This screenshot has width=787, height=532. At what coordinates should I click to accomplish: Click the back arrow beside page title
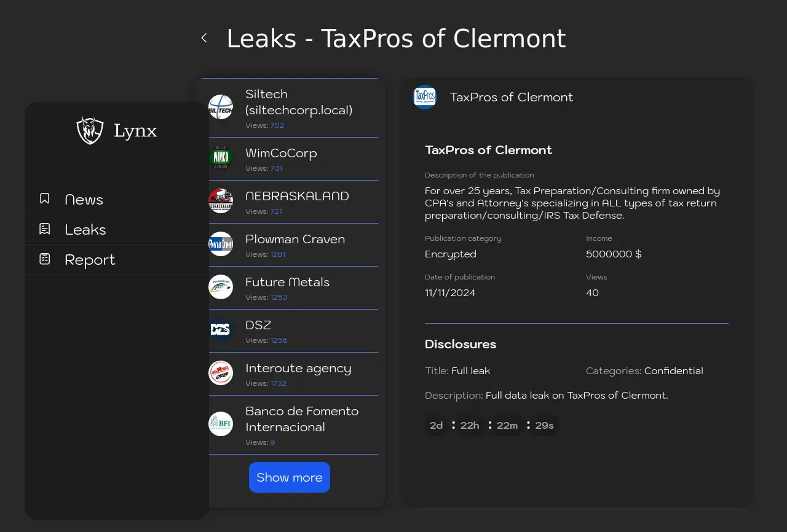pos(204,38)
